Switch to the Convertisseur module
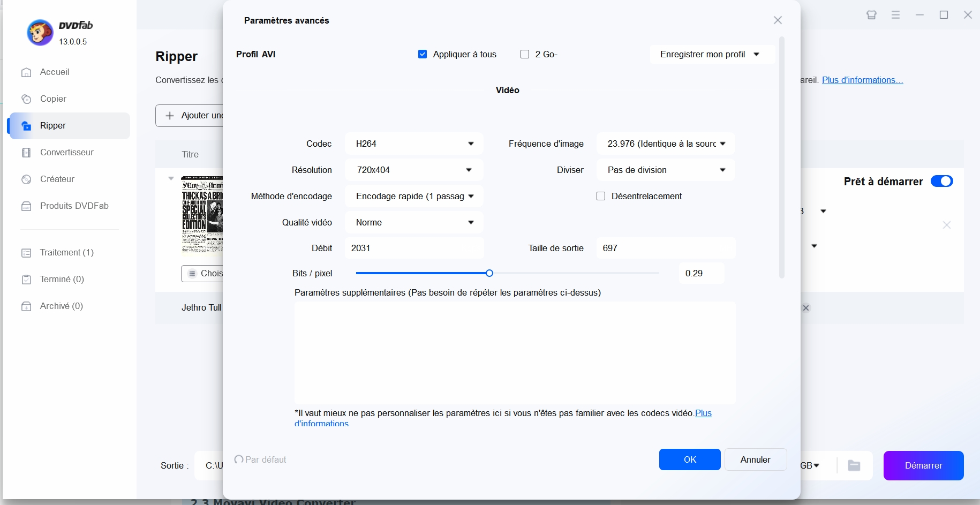This screenshot has width=980, height=505. pos(70,153)
